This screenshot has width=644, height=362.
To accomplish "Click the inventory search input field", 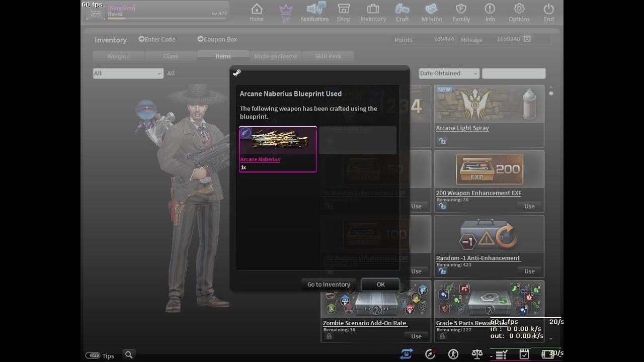I will click(514, 73).
